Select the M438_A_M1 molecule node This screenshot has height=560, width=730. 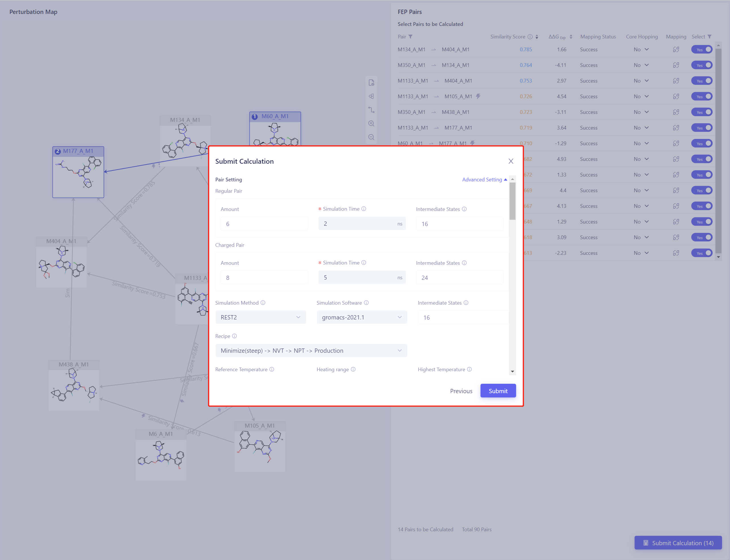pyautogui.click(x=74, y=385)
